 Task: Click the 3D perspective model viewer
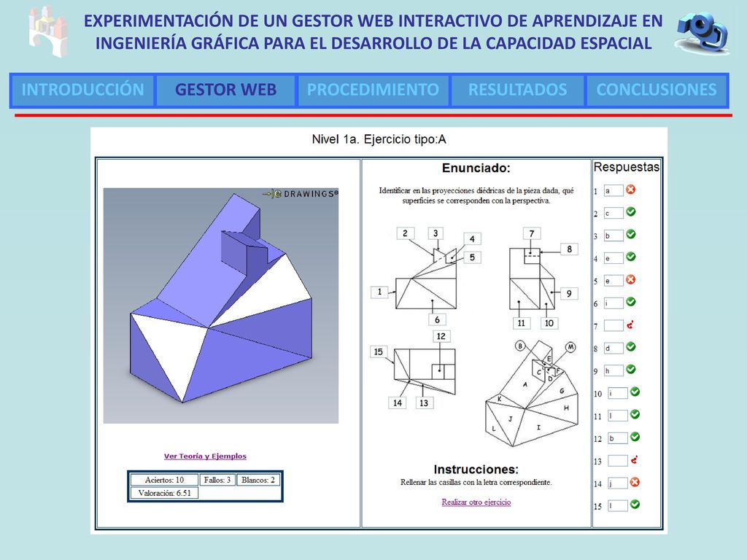[x=220, y=306]
